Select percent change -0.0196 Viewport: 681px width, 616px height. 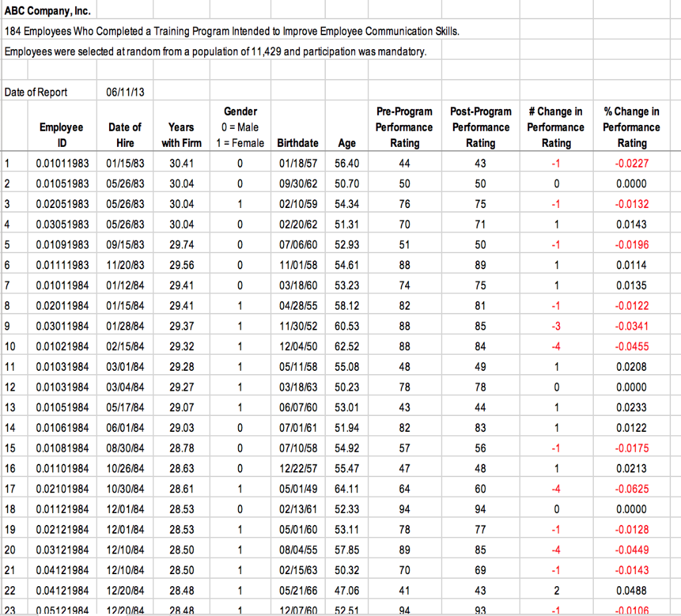[x=632, y=245]
